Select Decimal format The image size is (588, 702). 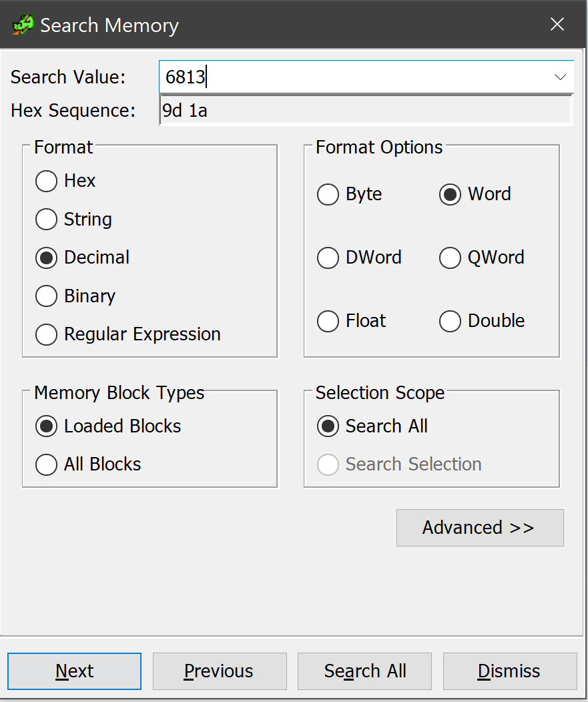coord(46,258)
